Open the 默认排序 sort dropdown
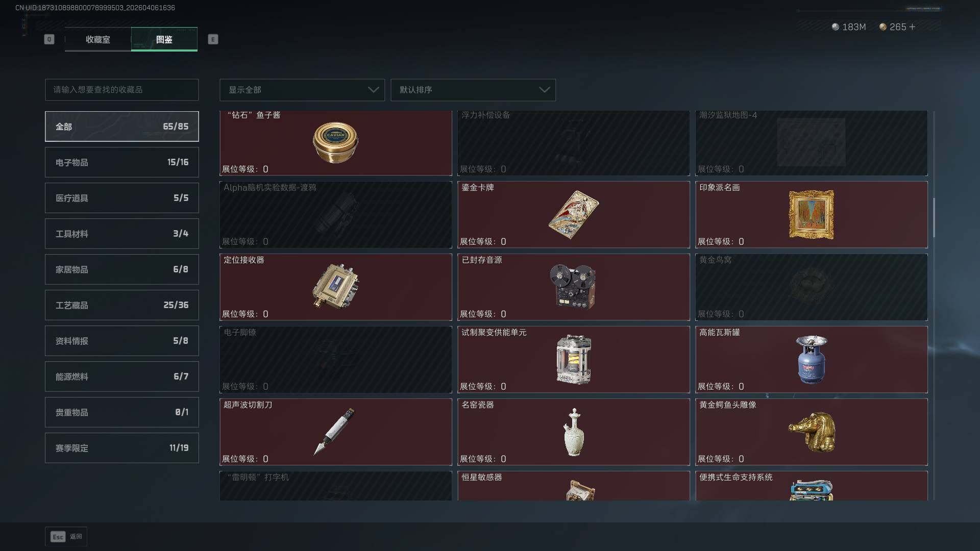 point(473,90)
